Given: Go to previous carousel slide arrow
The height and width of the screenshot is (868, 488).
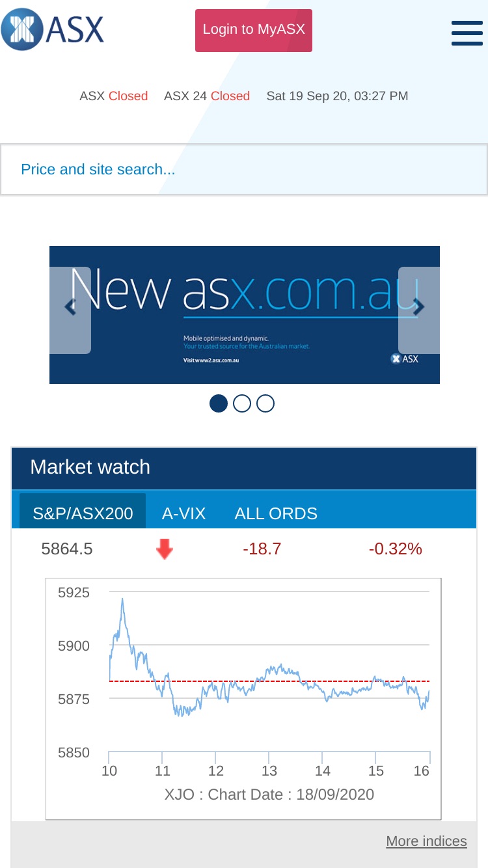Looking at the screenshot, I should click(x=70, y=310).
